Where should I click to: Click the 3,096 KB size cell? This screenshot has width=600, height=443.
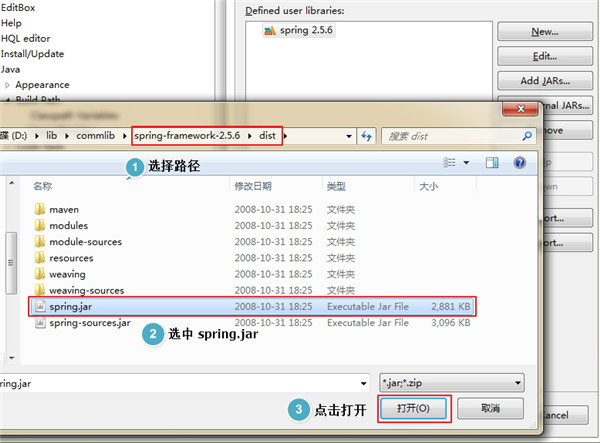tap(451, 322)
